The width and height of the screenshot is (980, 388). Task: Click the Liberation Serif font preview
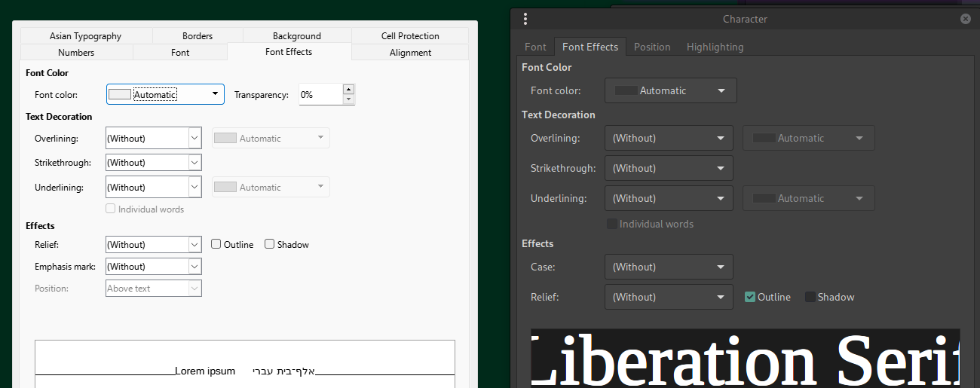[745, 359]
